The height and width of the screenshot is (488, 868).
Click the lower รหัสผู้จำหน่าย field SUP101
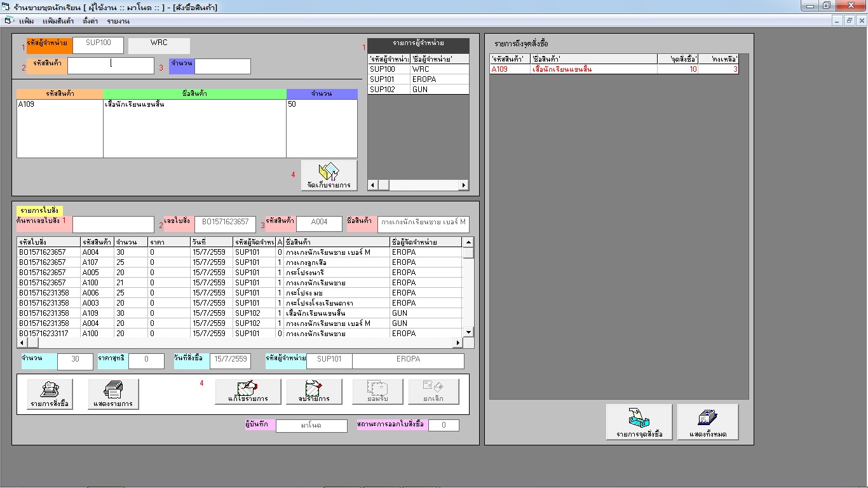pos(329,361)
